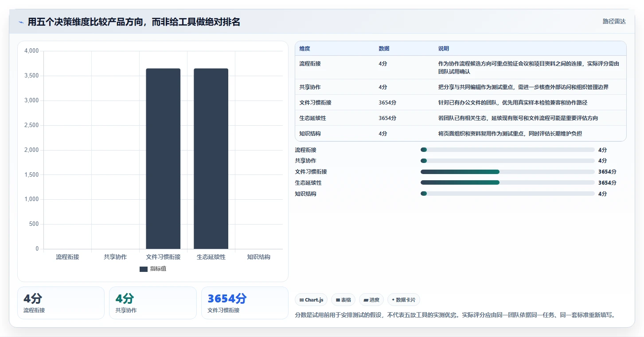Click the description starting 若团队已有相关生态

518,118
